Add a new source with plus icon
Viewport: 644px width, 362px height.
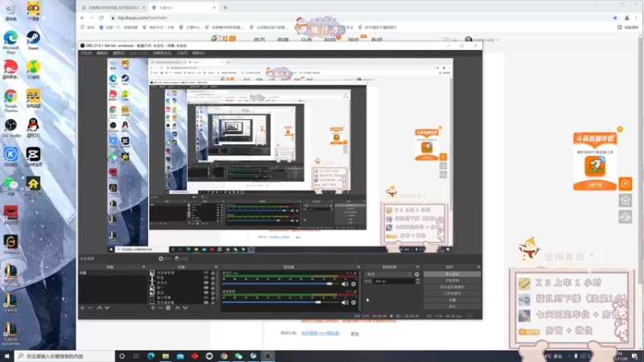click(x=153, y=307)
